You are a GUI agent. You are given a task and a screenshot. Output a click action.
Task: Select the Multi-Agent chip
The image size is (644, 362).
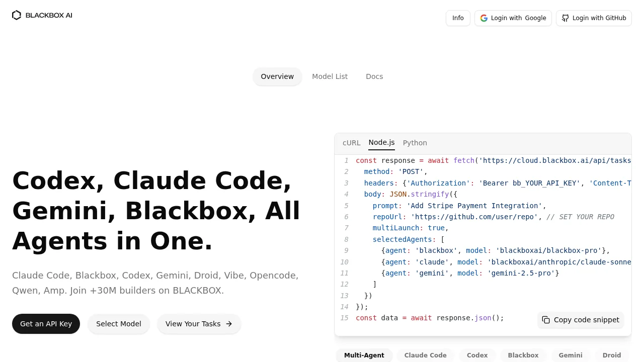pos(364,355)
